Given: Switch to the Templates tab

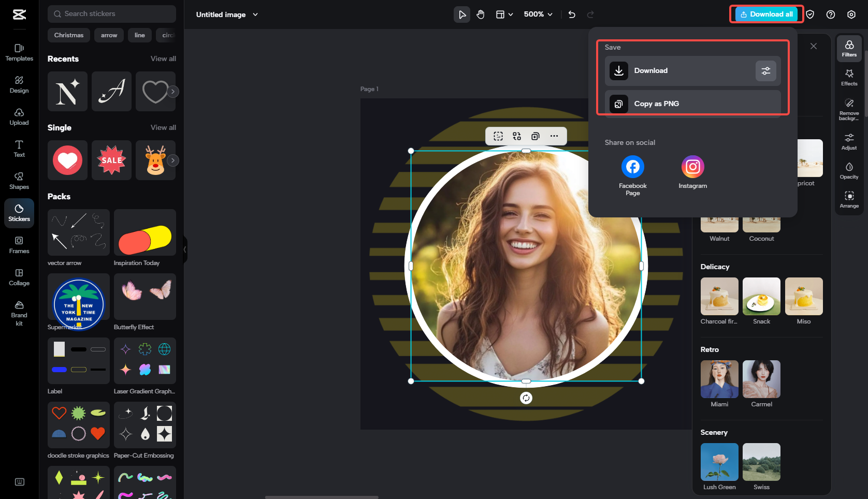Looking at the screenshot, I should pos(19,52).
